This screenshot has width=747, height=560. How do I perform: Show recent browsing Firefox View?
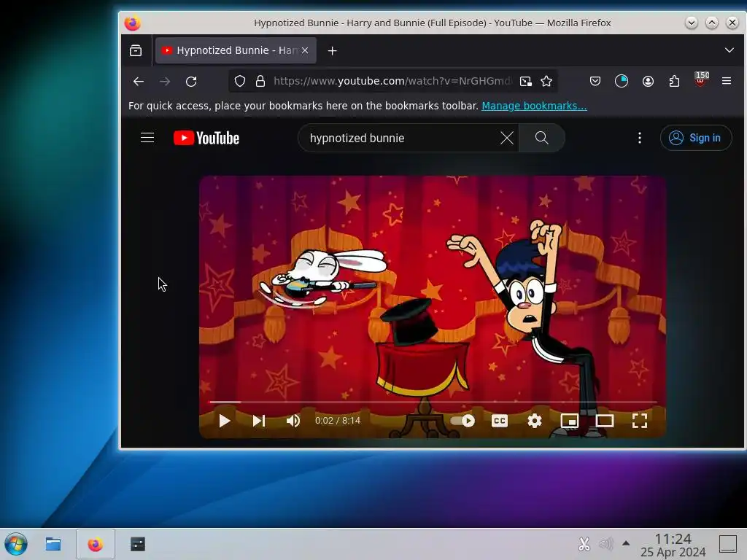136,50
